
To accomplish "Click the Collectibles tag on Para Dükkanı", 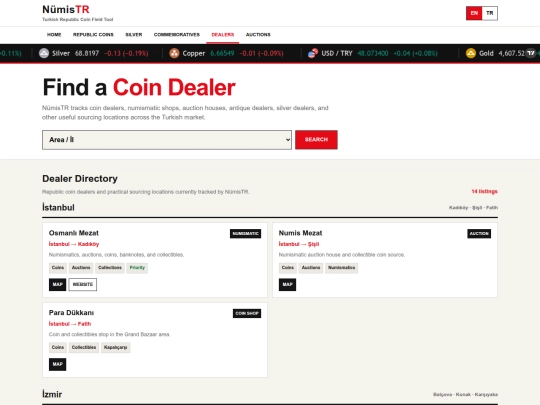I will click(84, 347).
